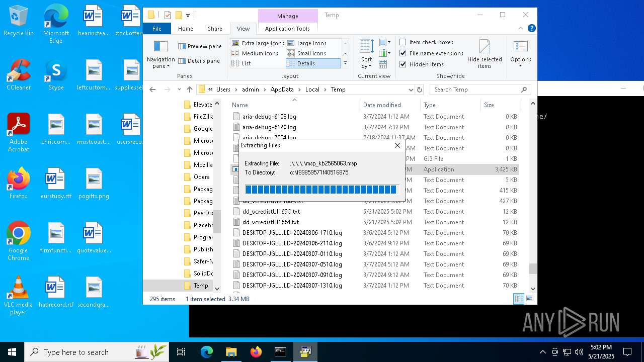644x362 pixels.
Task: Select Adobe Acrobat desktop icon
Action: [19, 133]
